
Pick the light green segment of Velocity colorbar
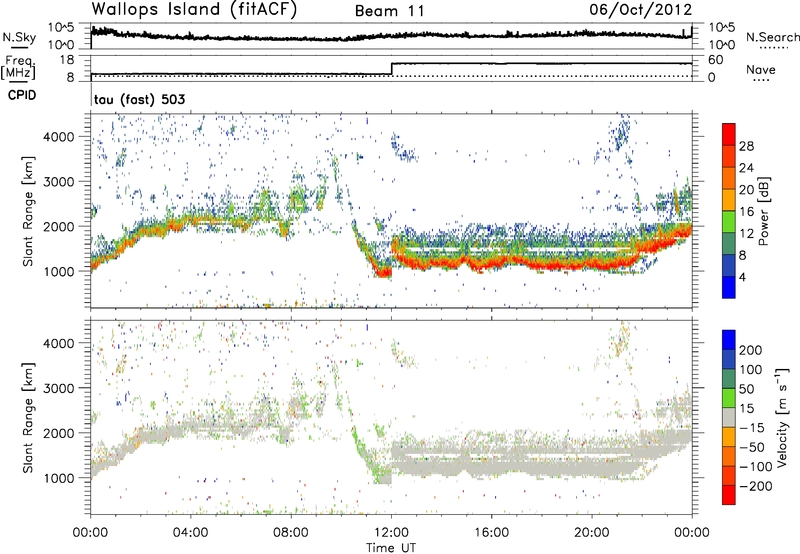click(729, 398)
